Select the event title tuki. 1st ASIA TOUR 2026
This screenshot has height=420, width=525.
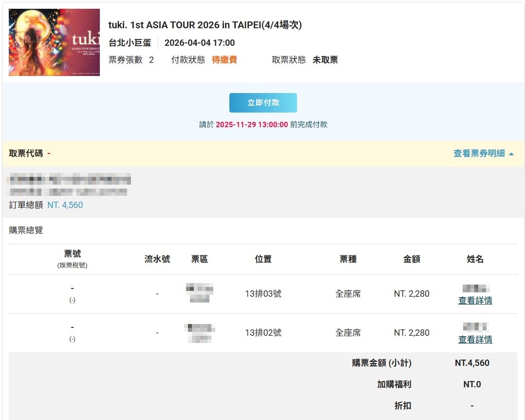pyautogui.click(x=205, y=25)
